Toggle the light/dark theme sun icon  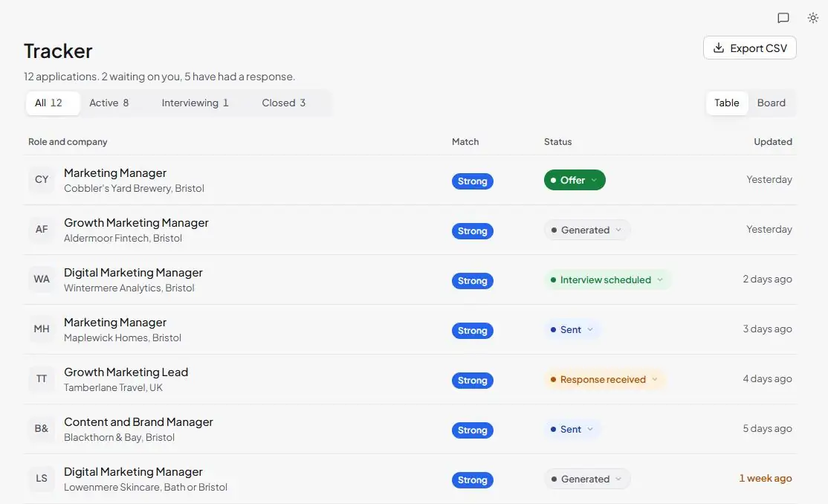(812, 18)
